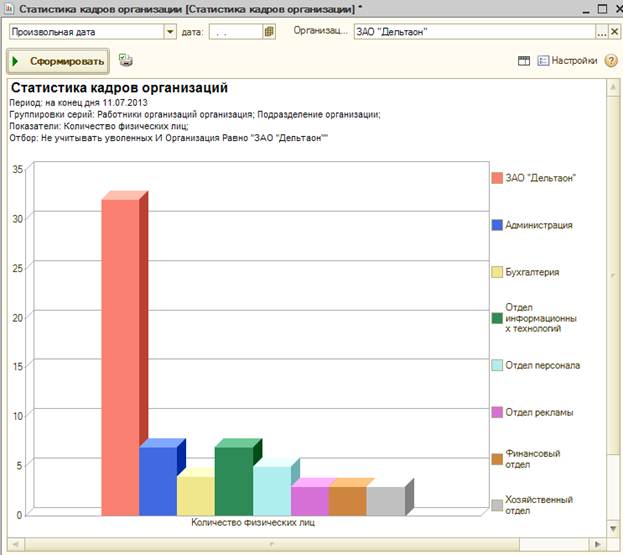
Task: Click the date input field
Action: pyautogui.click(x=235, y=32)
